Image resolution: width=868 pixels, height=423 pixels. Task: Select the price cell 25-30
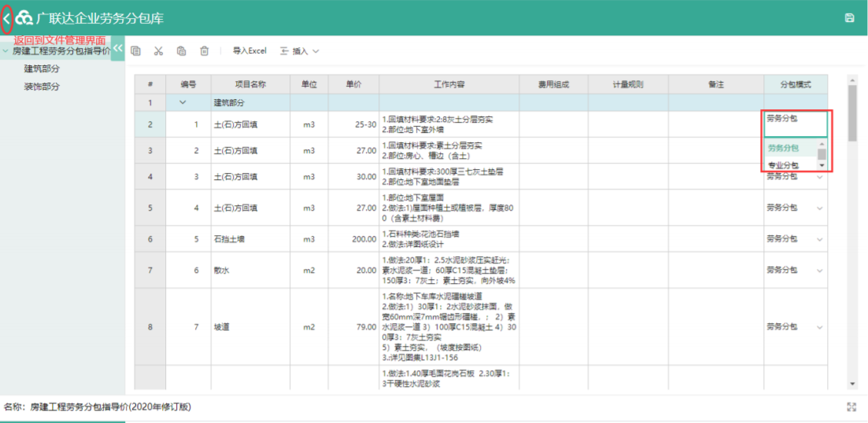coord(354,124)
